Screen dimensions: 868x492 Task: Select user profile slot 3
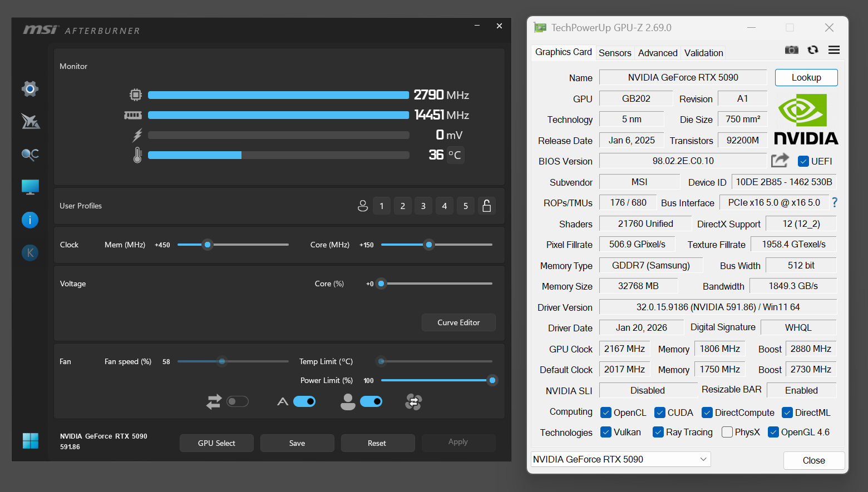tap(423, 206)
